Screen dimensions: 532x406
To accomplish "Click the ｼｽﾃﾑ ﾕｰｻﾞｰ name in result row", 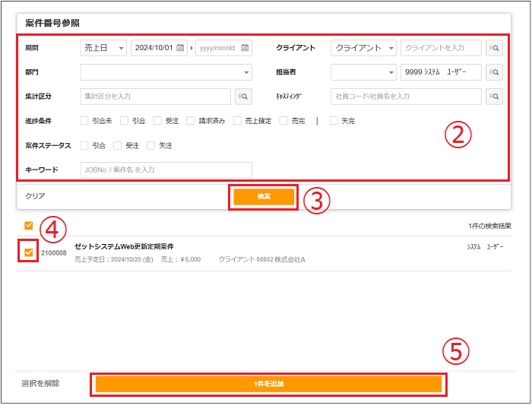I will coord(485,247).
